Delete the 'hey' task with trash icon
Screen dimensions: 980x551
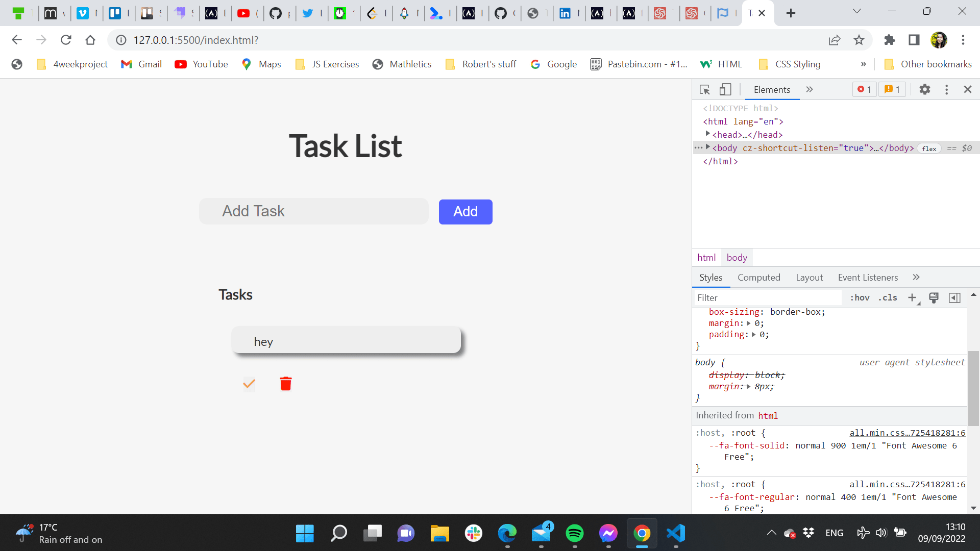tap(286, 384)
